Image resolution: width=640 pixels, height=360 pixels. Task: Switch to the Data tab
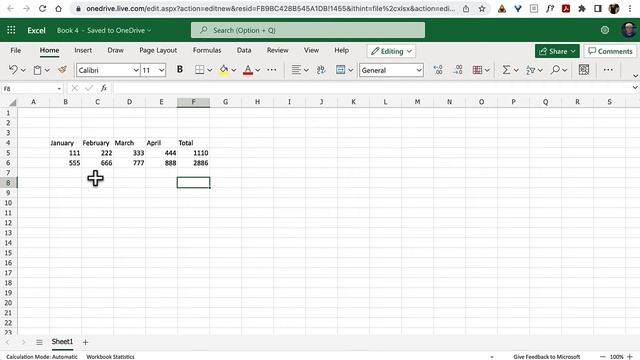click(x=244, y=50)
